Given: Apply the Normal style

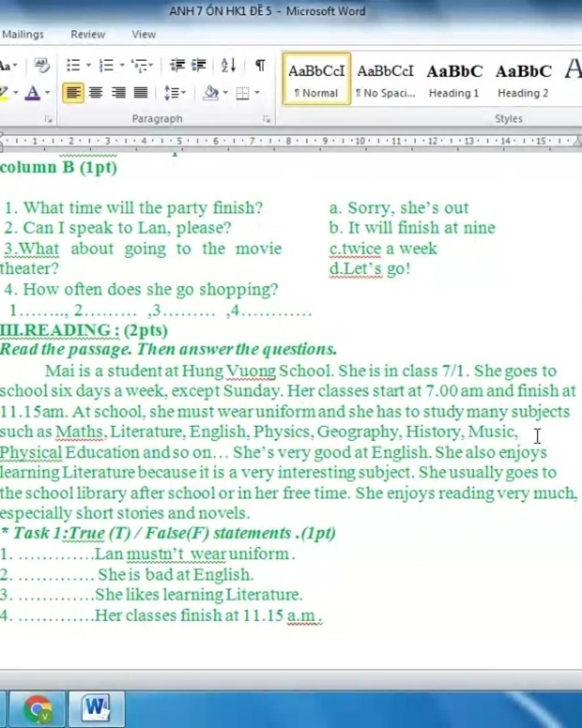Looking at the screenshot, I should point(317,79).
